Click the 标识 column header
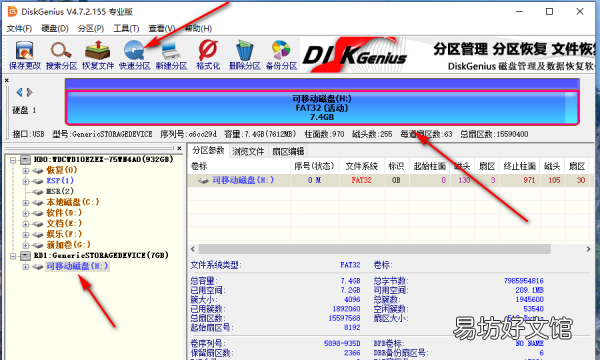Screen dimensions: 600x360 pos(396,166)
